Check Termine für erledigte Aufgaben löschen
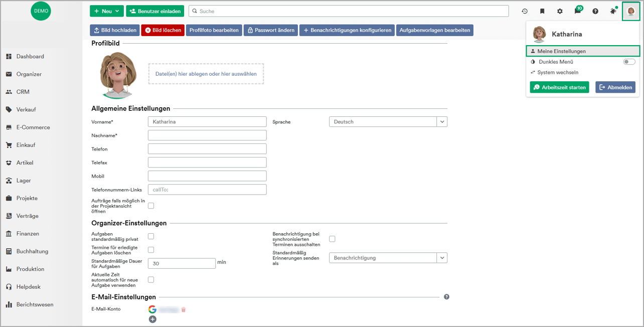This screenshot has width=644, height=327. [x=151, y=250]
